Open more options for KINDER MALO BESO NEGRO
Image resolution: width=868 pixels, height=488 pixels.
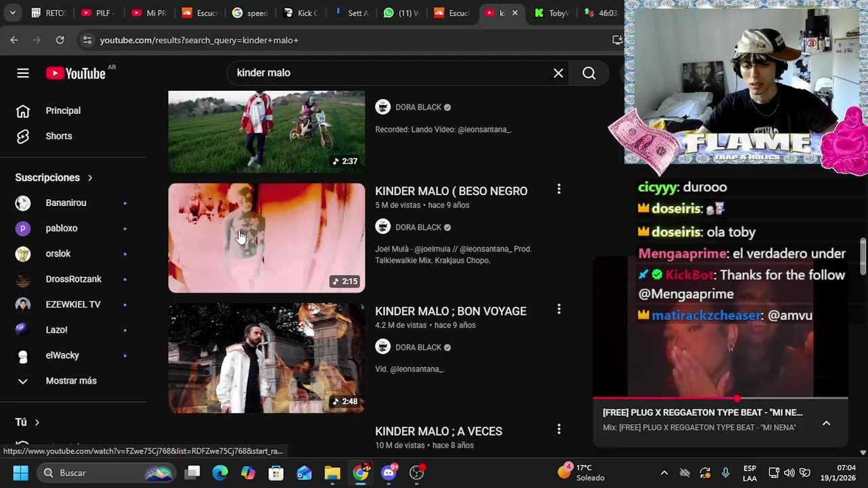[x=559, y=189]
